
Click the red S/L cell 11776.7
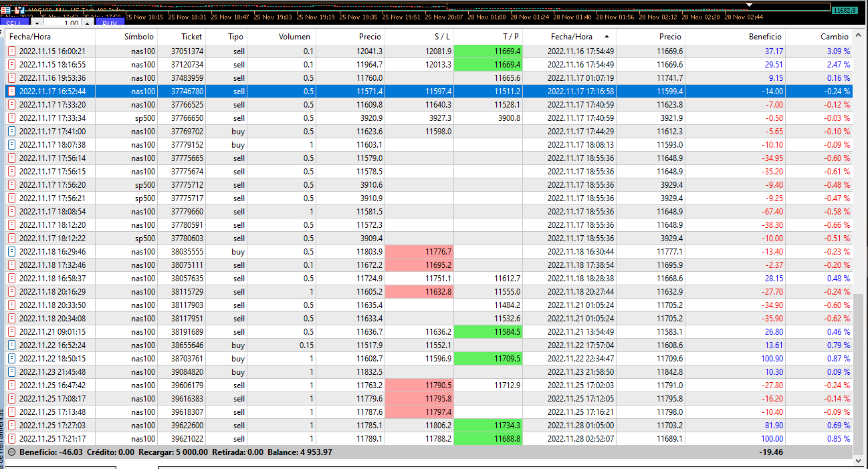419,251
